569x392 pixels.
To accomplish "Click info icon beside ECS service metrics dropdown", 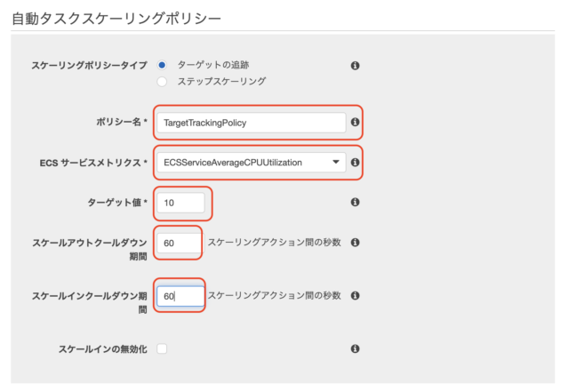I will [x=355, y=163].
